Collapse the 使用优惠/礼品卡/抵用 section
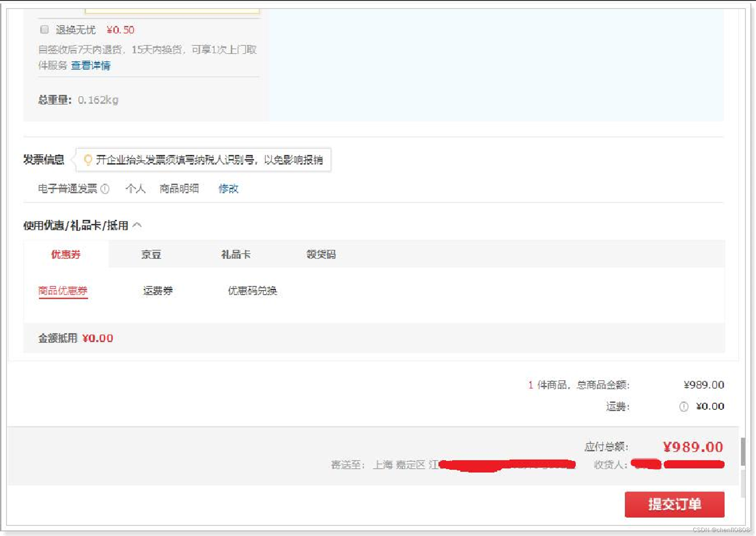 (137, 225)
